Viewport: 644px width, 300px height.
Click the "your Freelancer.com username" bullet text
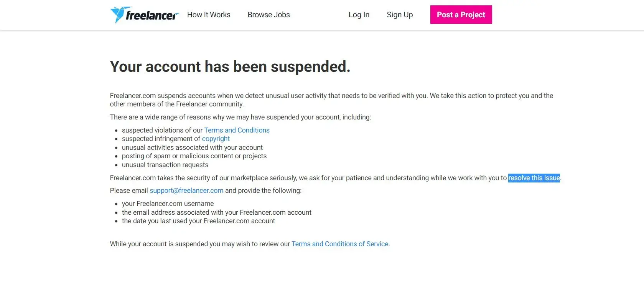point(168,204)
